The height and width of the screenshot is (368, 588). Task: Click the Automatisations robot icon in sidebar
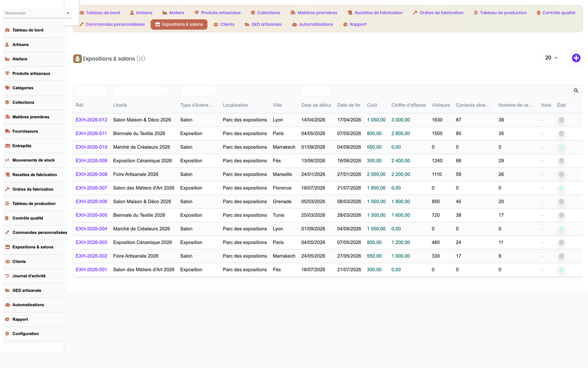click(7, 305)
